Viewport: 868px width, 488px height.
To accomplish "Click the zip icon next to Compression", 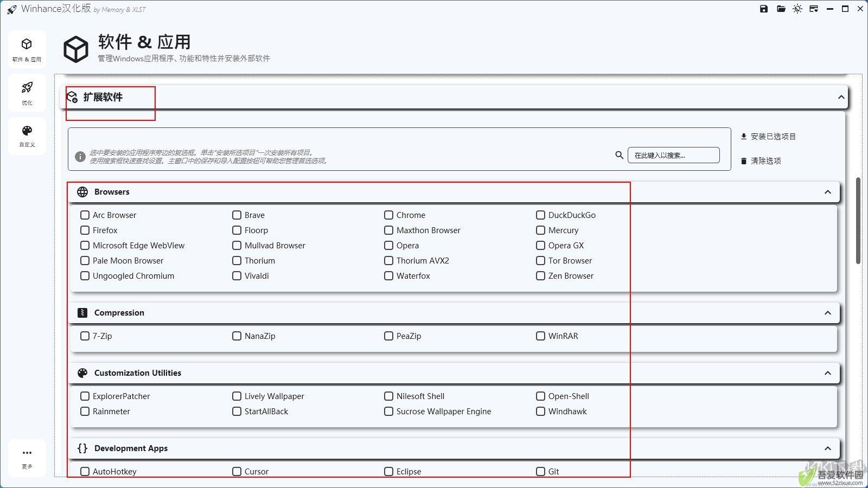I will point(82,313).
